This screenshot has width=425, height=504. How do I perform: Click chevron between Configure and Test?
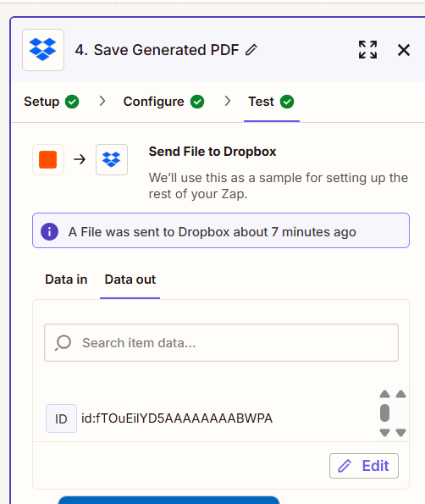pyautogui.click(x=228, y=102)
